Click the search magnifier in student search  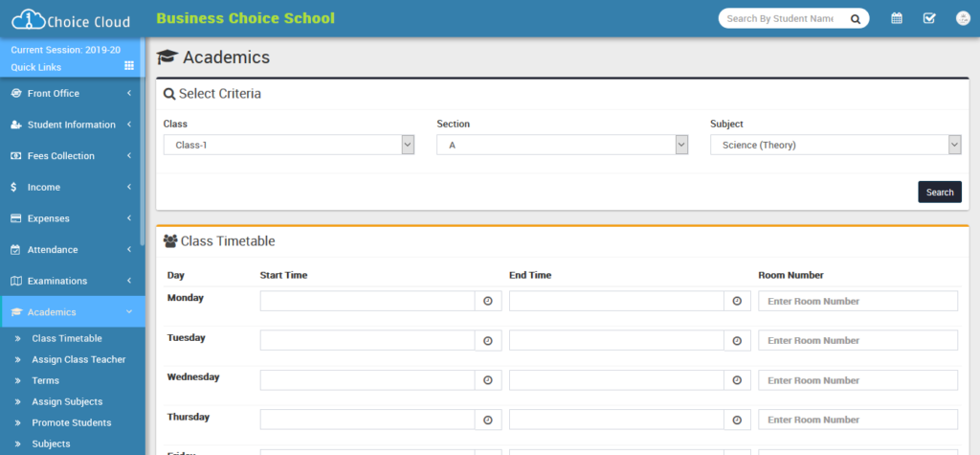click(x=856, y=19)
